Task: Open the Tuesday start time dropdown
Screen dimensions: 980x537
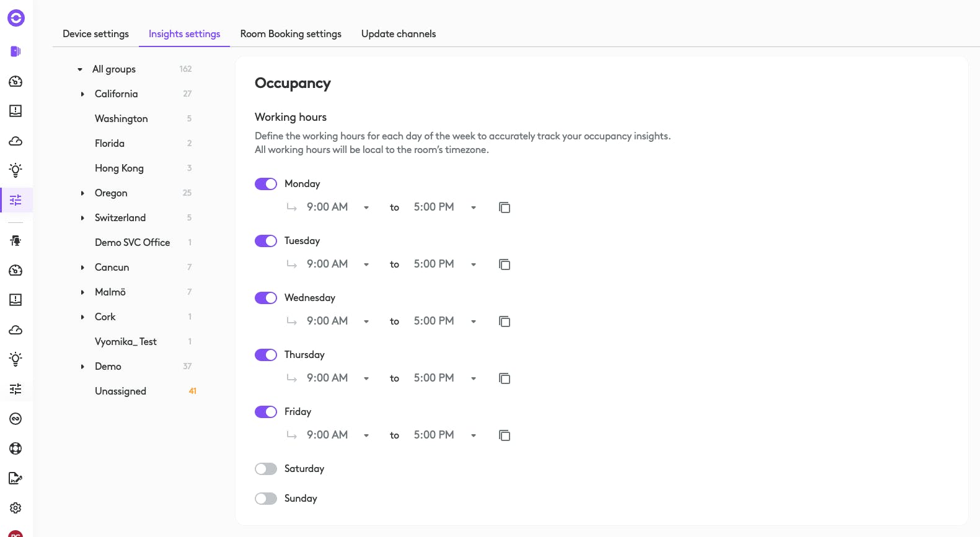Action: [x=366, y=264]
